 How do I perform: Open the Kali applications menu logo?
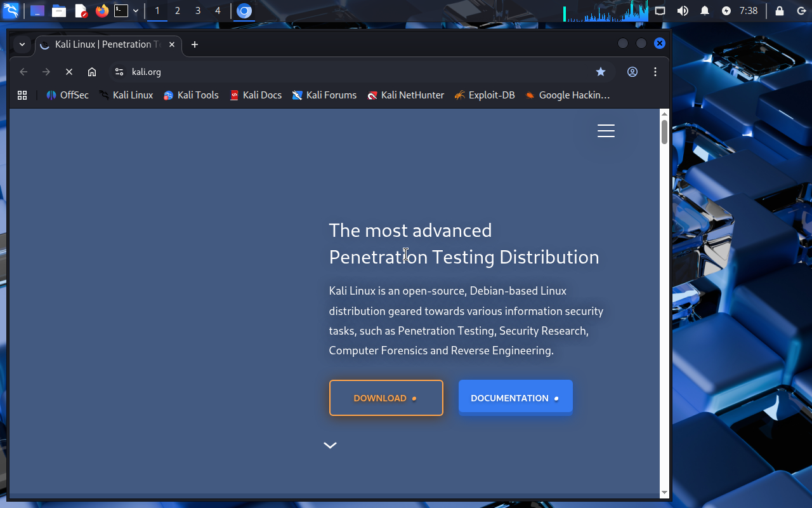click(x=11, y=11)
